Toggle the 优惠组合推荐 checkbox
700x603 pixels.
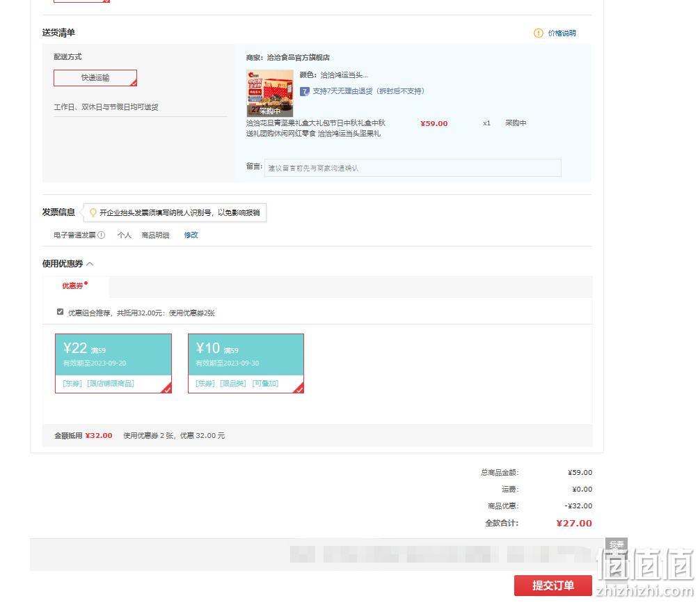pyautogui.click(x=61, y=312)
